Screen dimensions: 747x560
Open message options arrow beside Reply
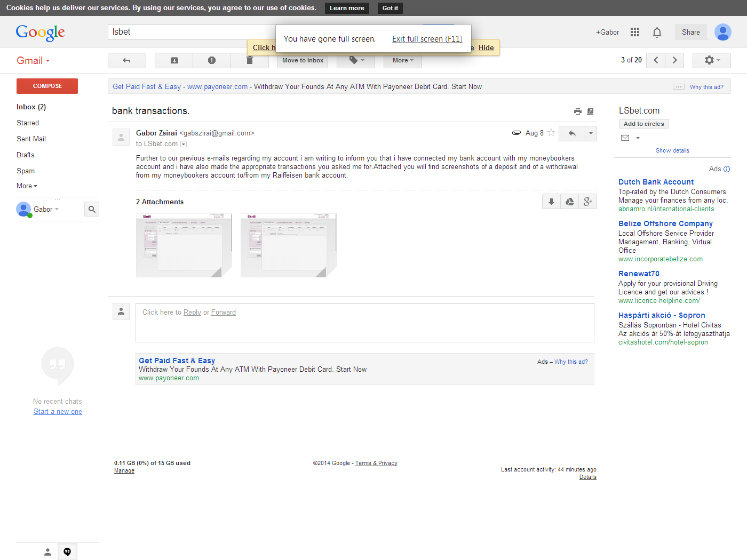pos(591,133)
